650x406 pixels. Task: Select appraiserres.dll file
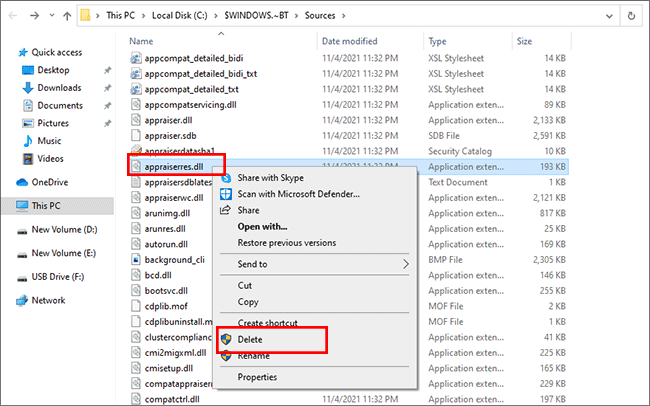(174, 167)
